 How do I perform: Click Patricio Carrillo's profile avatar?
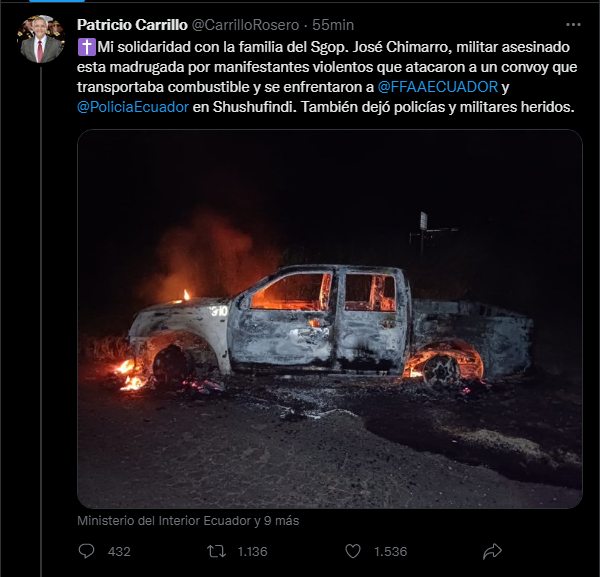point(41,39)
